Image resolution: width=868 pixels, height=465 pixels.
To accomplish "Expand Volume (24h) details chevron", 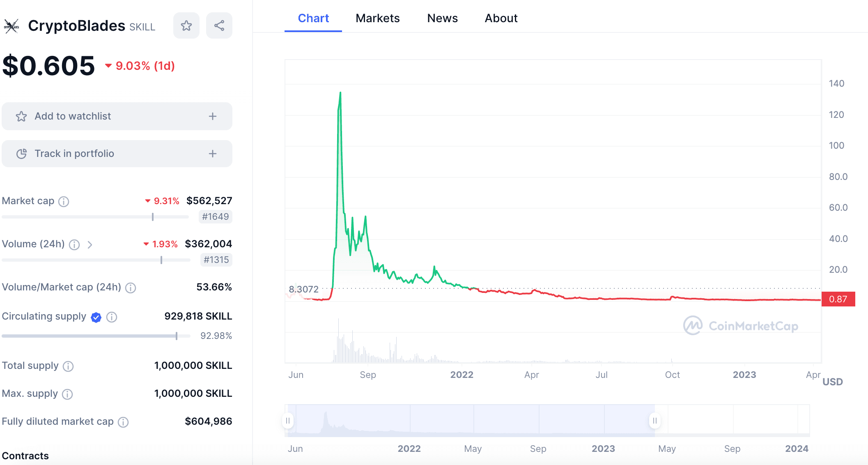I will tap(90, 245).
